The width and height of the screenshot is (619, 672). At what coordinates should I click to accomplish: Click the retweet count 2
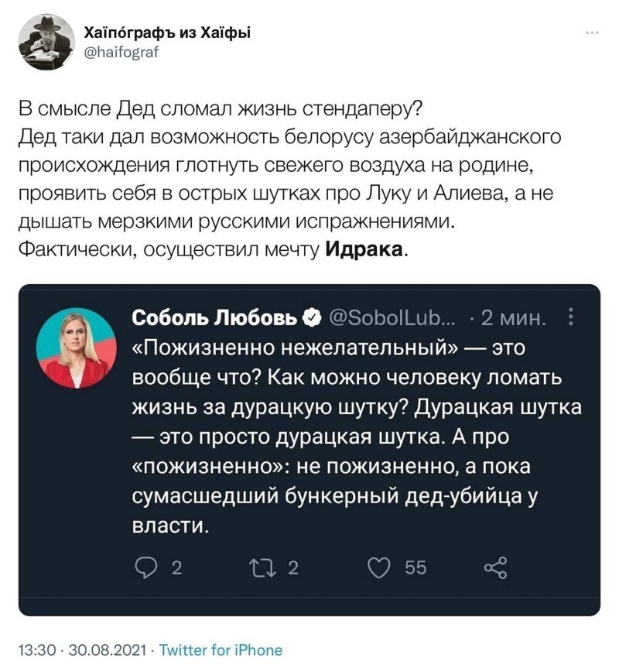[293, 567]
